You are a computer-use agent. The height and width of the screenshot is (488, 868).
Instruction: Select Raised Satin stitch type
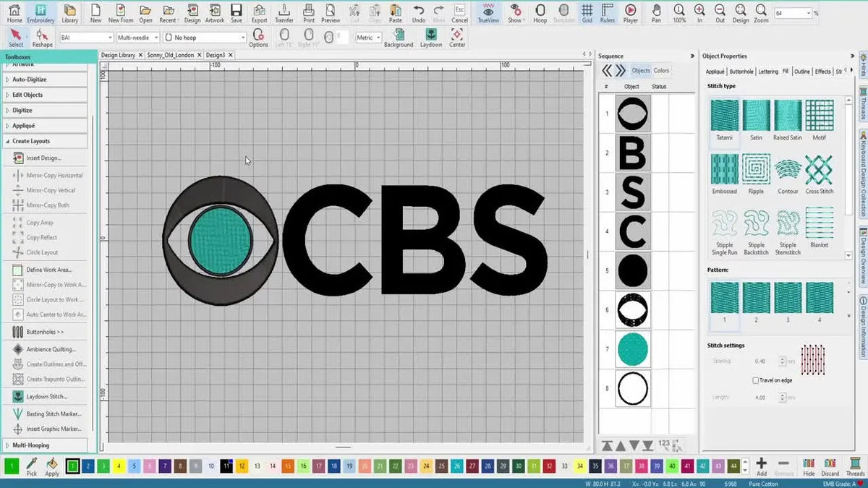click(x=788, y=120)
